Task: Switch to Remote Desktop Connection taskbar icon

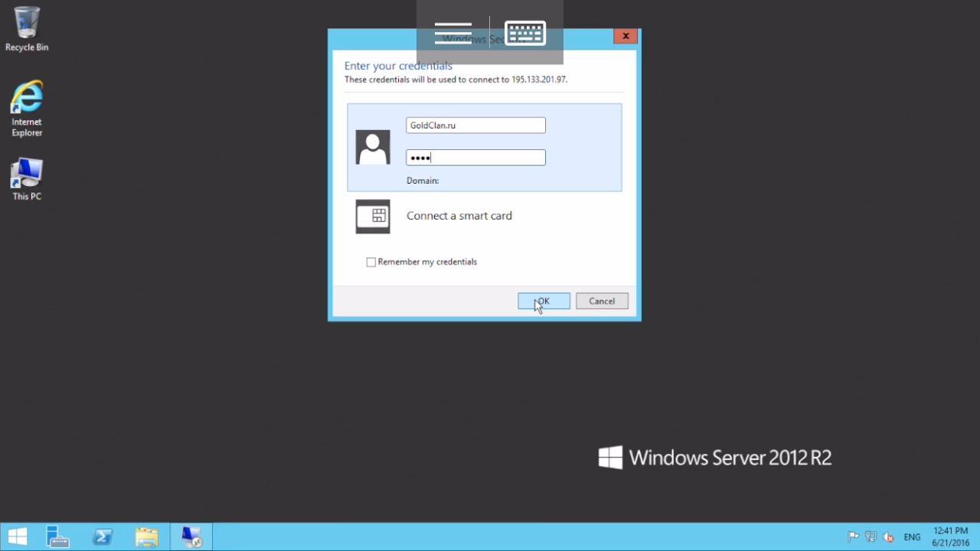Action: pos(191,537)
